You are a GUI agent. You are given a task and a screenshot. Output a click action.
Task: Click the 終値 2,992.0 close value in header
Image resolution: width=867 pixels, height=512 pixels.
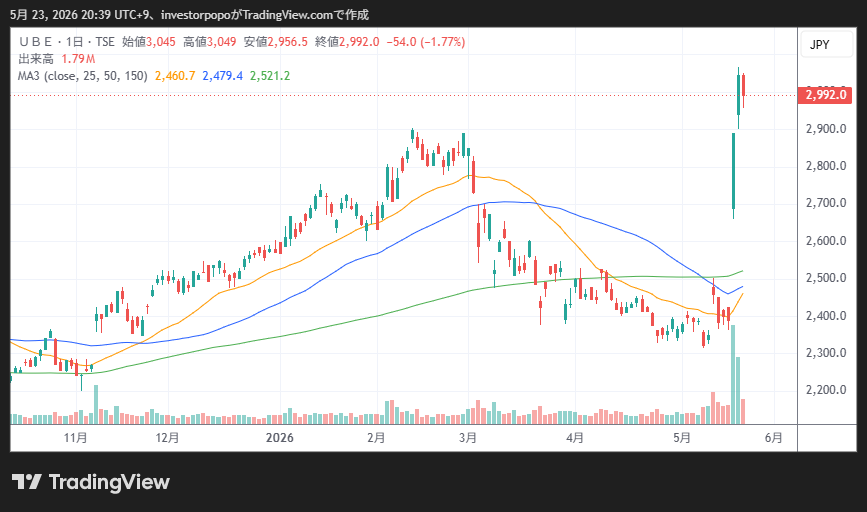[347, 42]
